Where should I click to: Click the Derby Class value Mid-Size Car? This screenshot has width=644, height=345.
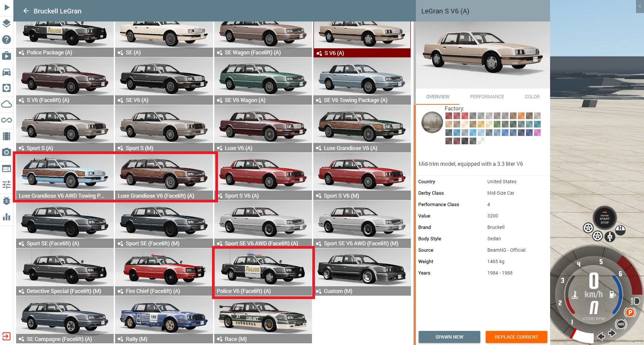click(x=501, y=193)
